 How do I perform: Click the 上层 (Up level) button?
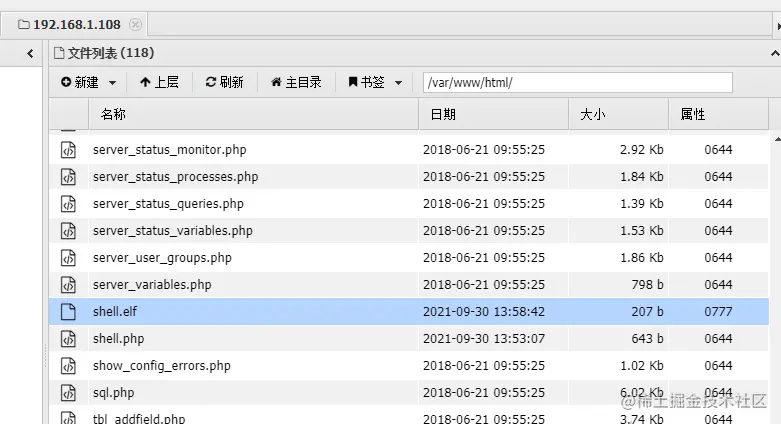159,82
